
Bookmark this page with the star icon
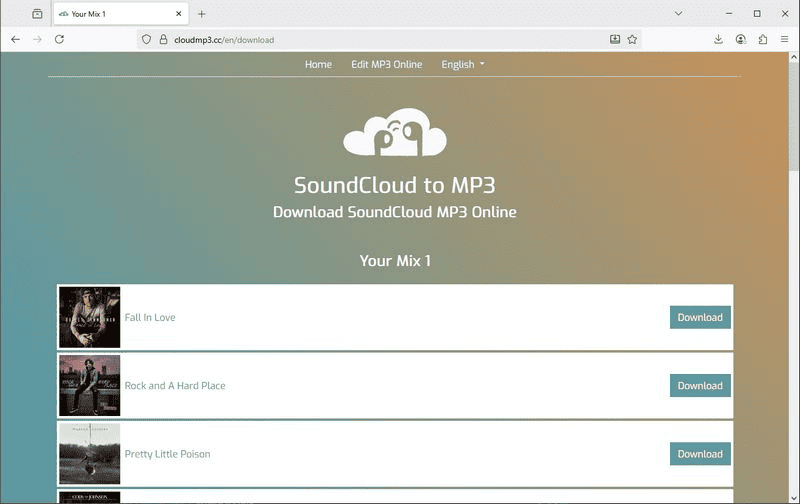[632, 39]
